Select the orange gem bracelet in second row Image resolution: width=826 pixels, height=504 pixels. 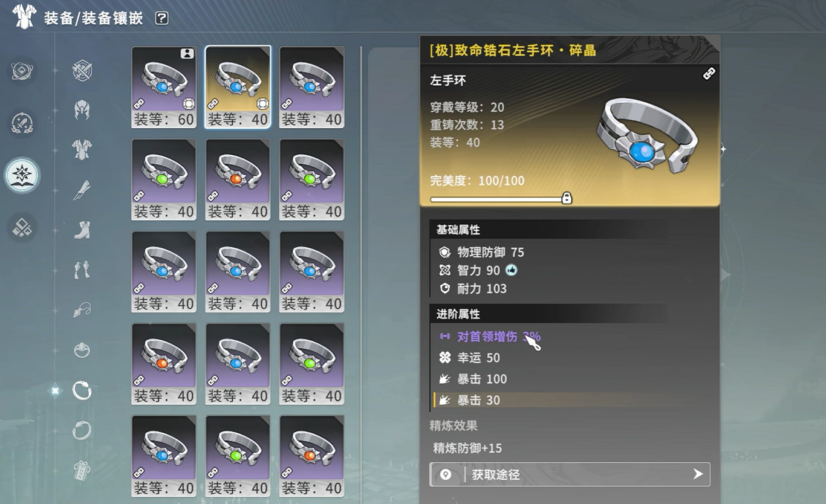238,179
